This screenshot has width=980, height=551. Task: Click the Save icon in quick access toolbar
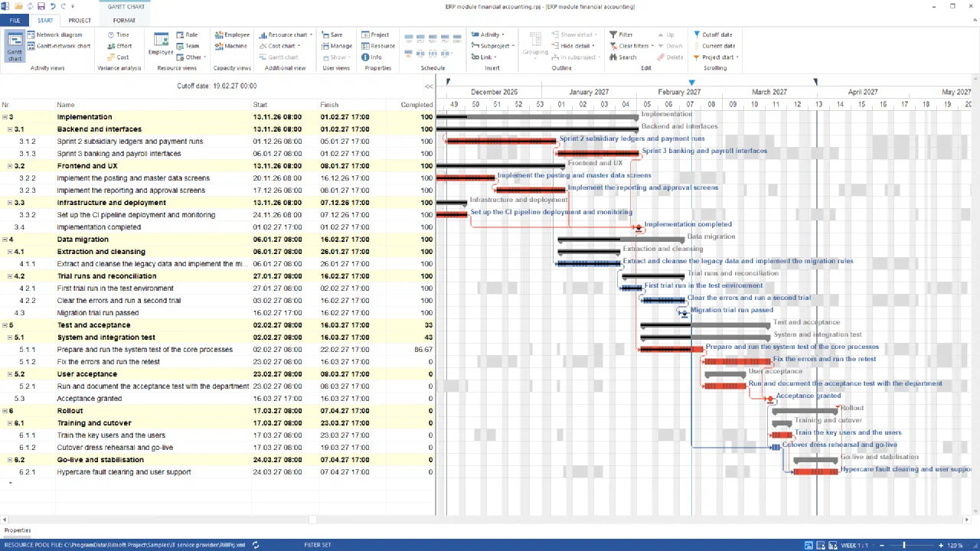coord(40,6)
